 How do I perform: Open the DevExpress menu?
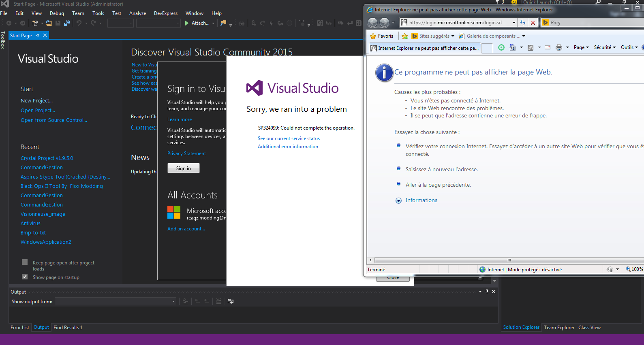(x=166, y=13)
